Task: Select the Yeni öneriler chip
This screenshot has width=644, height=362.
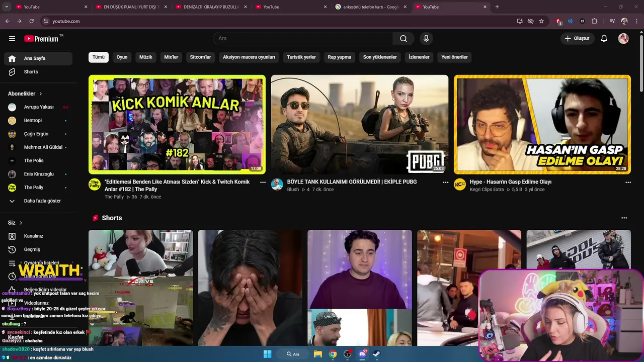Action: click(x=454, y=57)
